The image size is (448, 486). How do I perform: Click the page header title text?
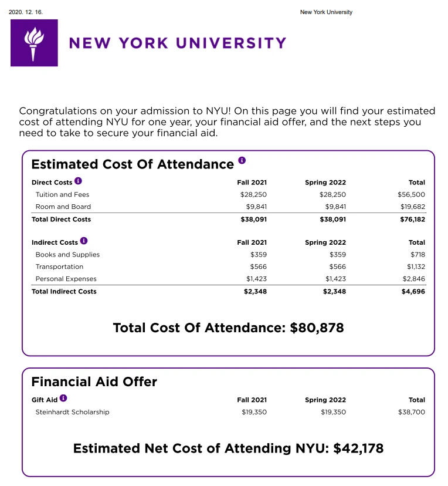(326, 12)
